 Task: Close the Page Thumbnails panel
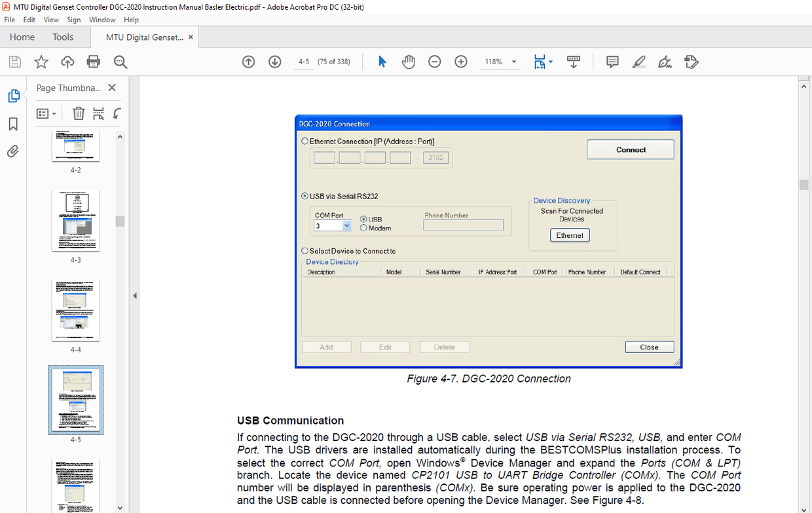coord(112,88)
